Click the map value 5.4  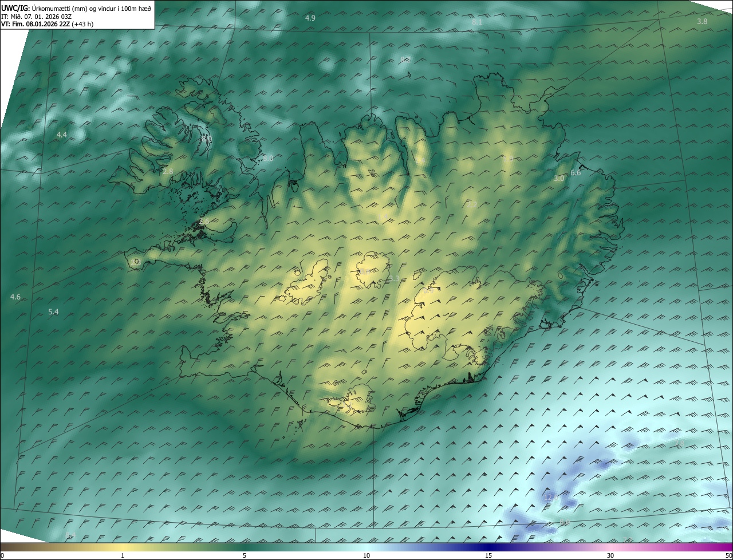[53, 311]
